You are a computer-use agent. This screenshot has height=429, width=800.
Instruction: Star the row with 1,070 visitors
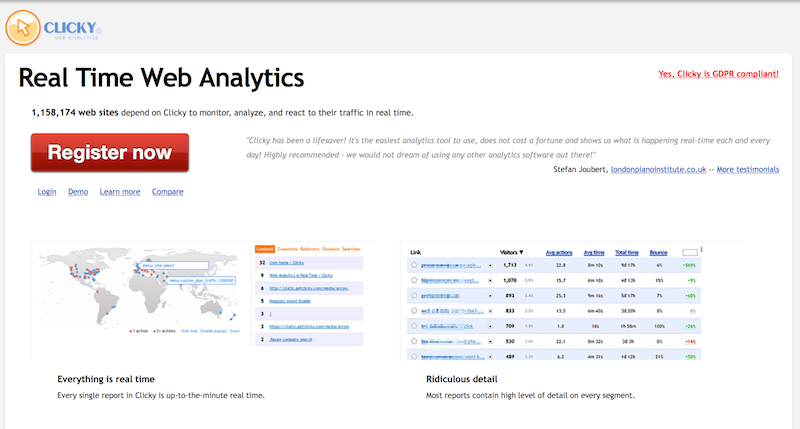pos(414,280)
